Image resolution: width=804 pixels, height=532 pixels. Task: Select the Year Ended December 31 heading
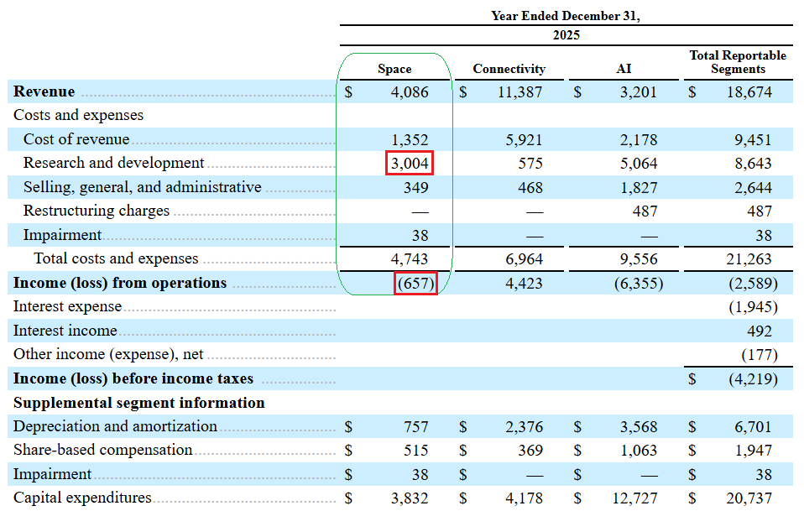click(x=566, y=16)
